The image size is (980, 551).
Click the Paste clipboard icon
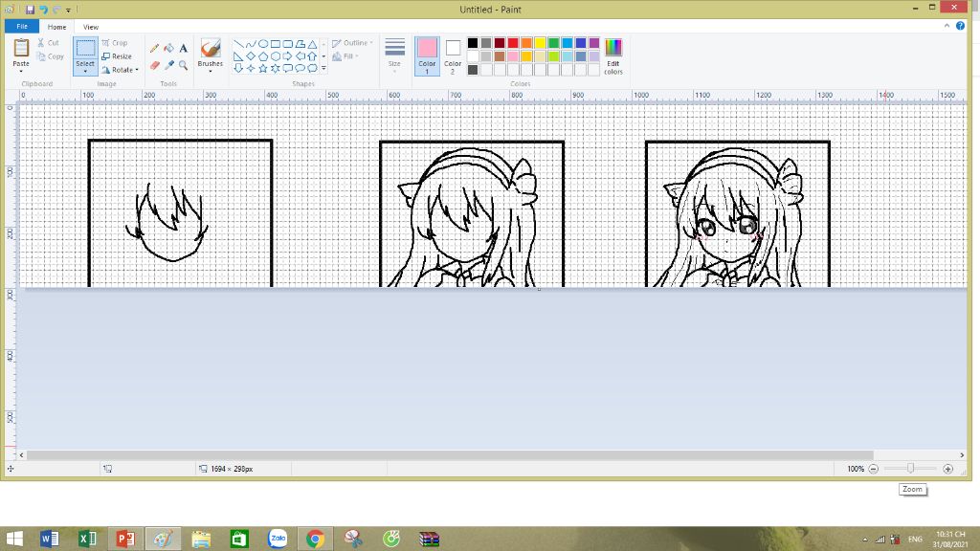[x=21, y=49]
